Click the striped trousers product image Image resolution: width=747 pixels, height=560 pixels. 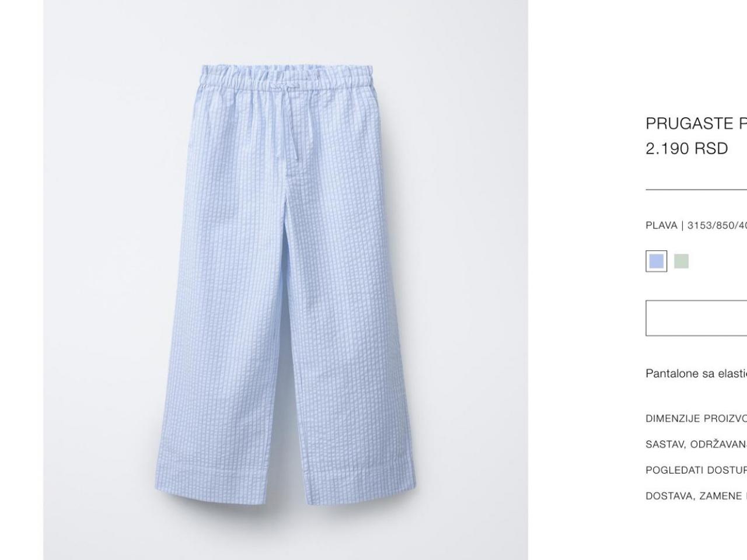pyautogui.click(x=285, y=280)
